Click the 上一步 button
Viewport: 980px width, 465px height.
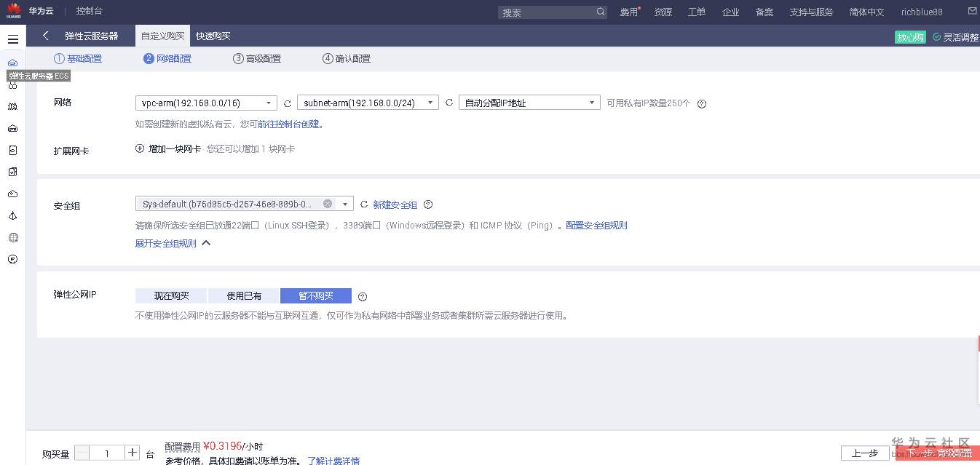click(865, 453)
